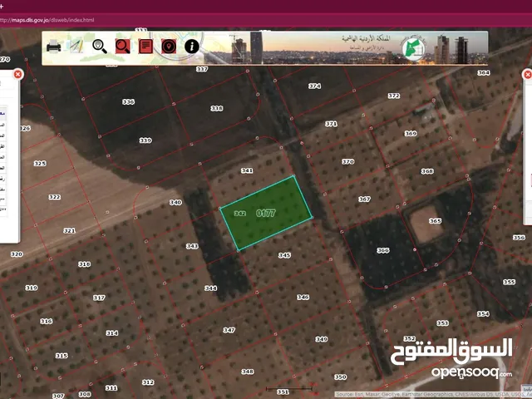Click parcel label 348
532x399 pixels.
click(248, 372)
